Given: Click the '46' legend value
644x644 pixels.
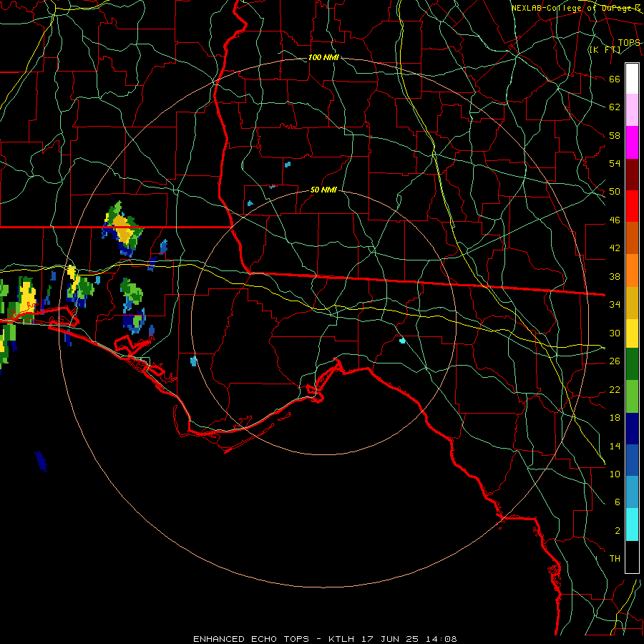Looking at the screenshot, I should click(x=615, y=220).
